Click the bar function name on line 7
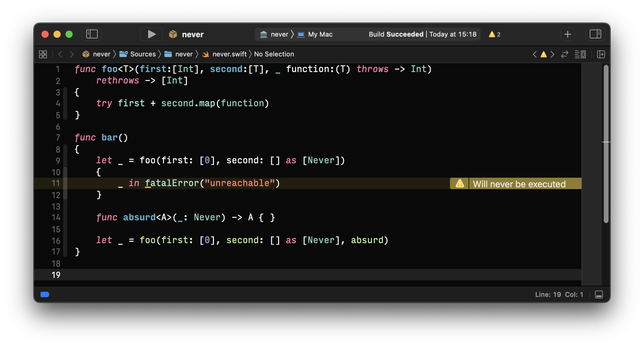The image size is (644, 347). point(109,137)
